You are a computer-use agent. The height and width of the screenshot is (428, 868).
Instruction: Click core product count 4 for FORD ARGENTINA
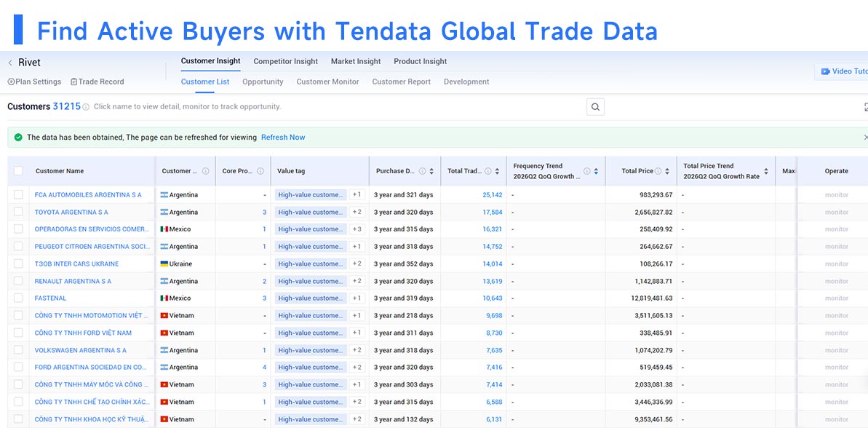[x=265, y=367]
